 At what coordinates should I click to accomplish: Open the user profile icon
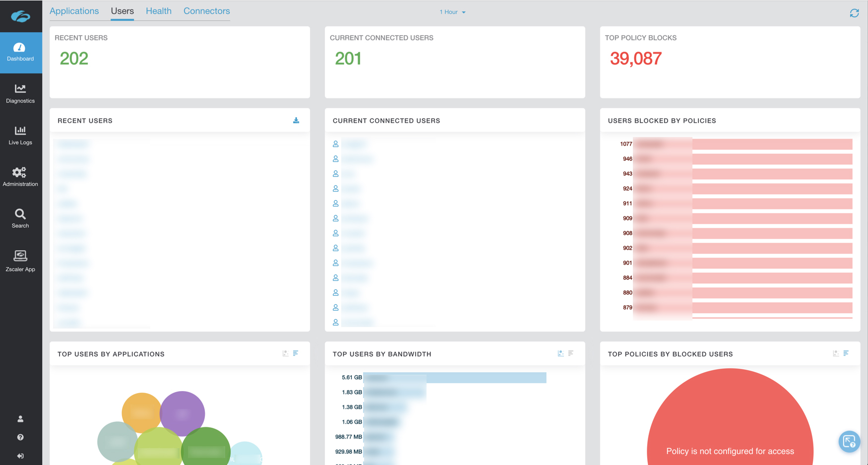tap(20, 419)
